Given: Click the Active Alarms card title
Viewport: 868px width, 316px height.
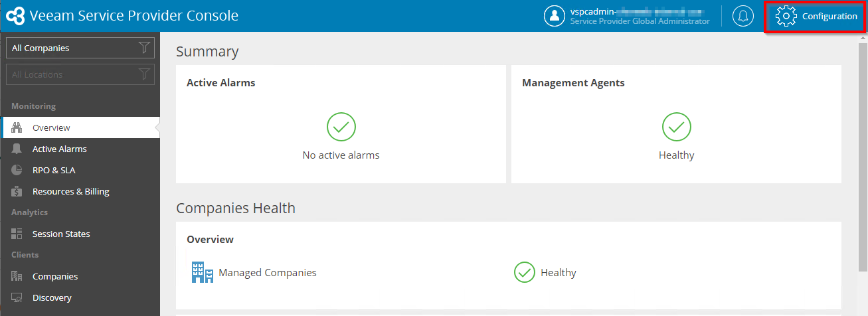Looking at the screenshot, I should point(221,83).
